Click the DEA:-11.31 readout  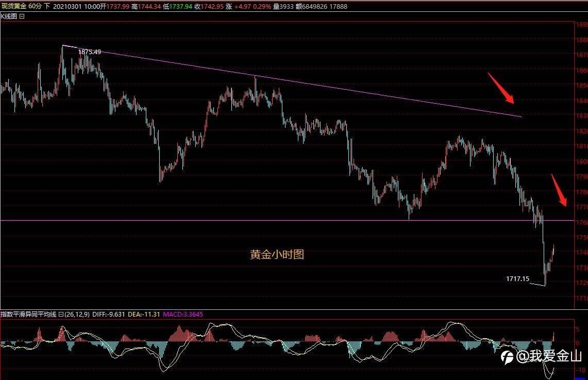144,315
